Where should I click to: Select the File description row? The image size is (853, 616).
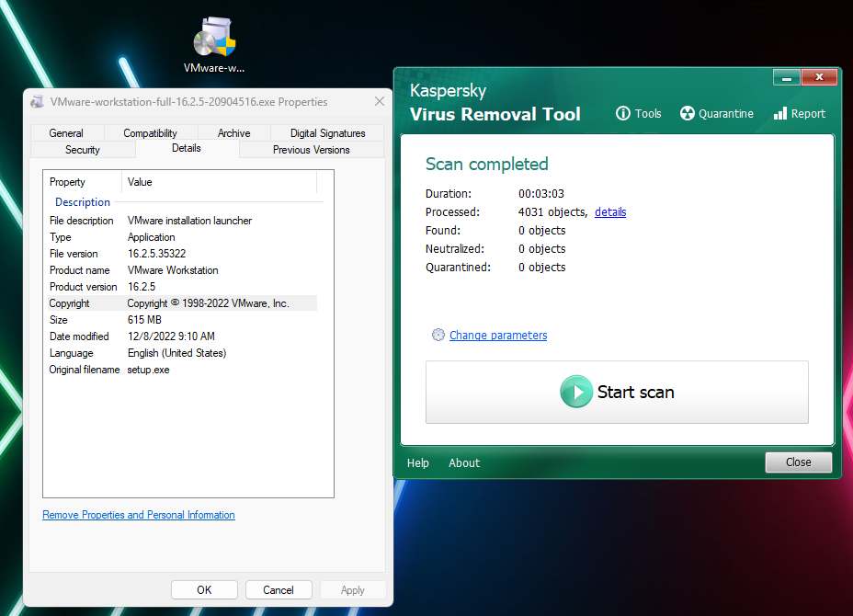183,221
